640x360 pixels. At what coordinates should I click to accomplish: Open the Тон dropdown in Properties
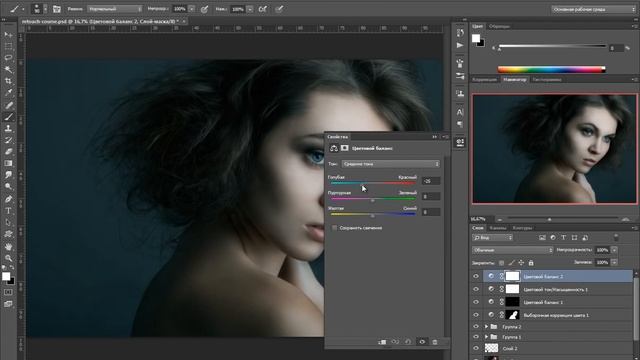391,164
